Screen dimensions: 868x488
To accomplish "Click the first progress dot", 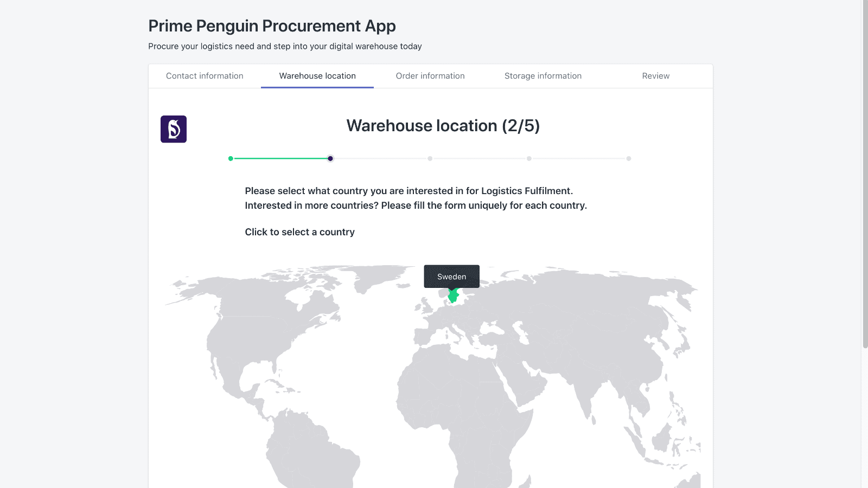I will point(231,158).
